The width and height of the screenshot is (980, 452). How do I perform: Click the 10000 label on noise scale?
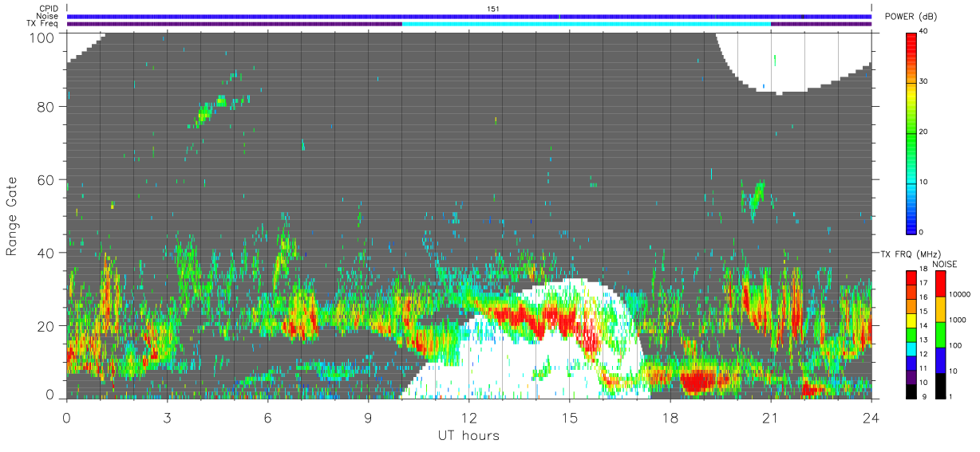pos(960,294)
